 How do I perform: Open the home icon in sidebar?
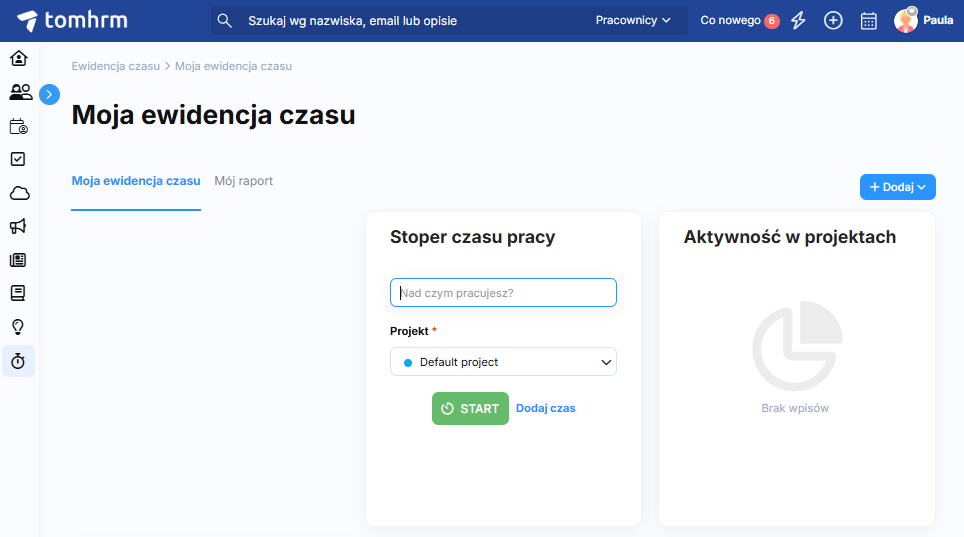click(x=18, y=58)
